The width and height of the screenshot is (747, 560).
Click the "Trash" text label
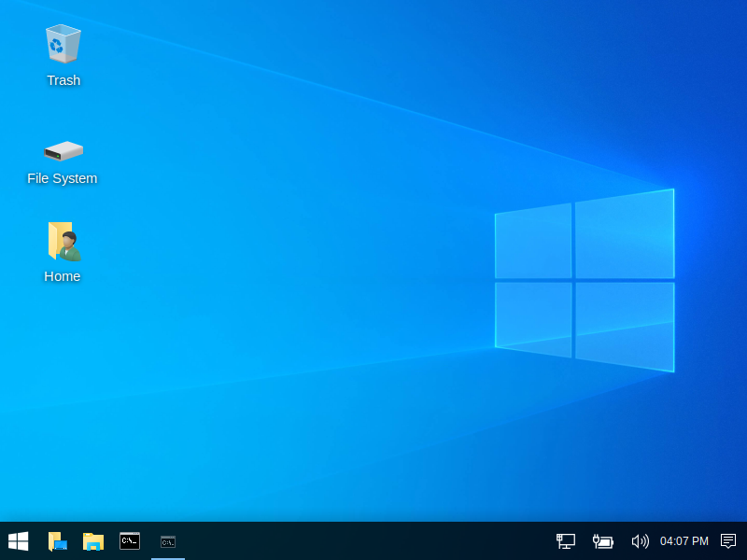tap(63, 80)
